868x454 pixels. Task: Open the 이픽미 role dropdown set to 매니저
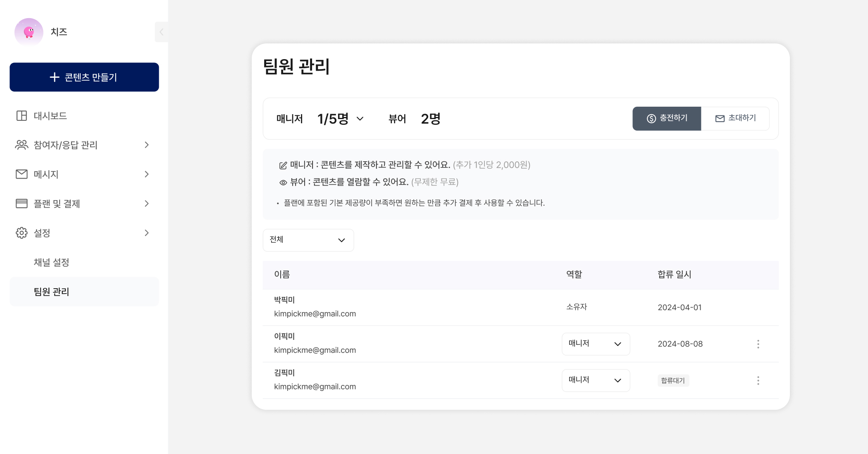595,344
